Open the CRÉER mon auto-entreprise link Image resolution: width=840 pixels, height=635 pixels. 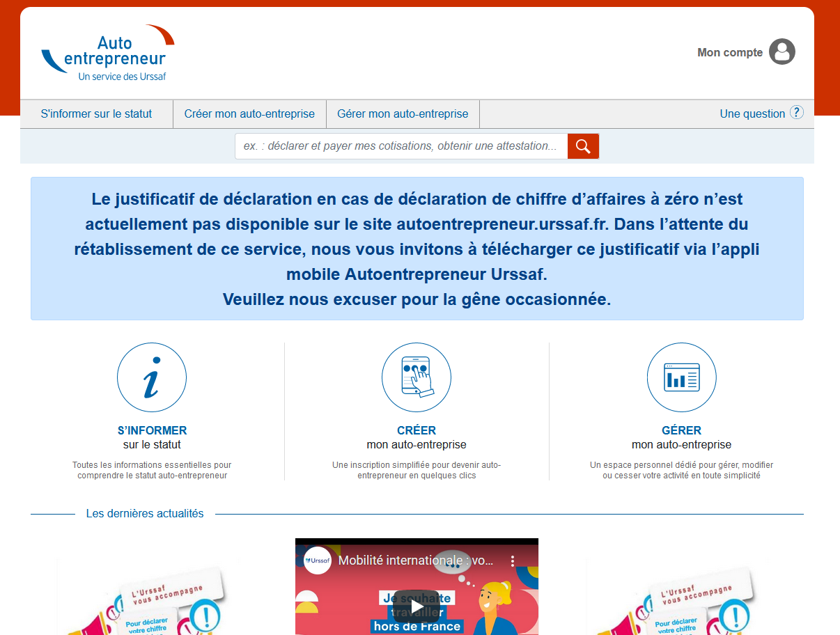(417, 437)
